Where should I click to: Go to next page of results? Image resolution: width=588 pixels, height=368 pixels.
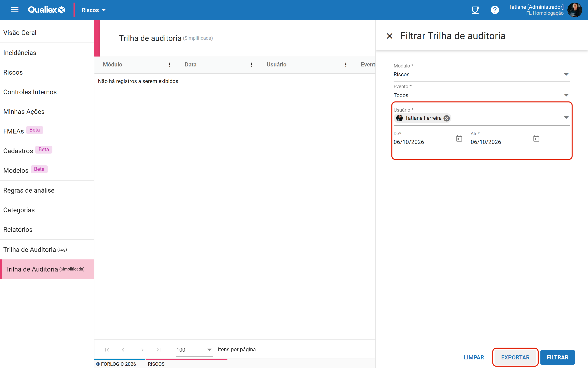(142, 350)
